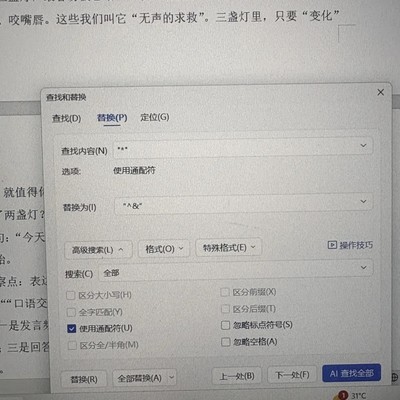Click the 替换为(I) input field
Viewport: 400px width, 400px height.
coord(244,203)
